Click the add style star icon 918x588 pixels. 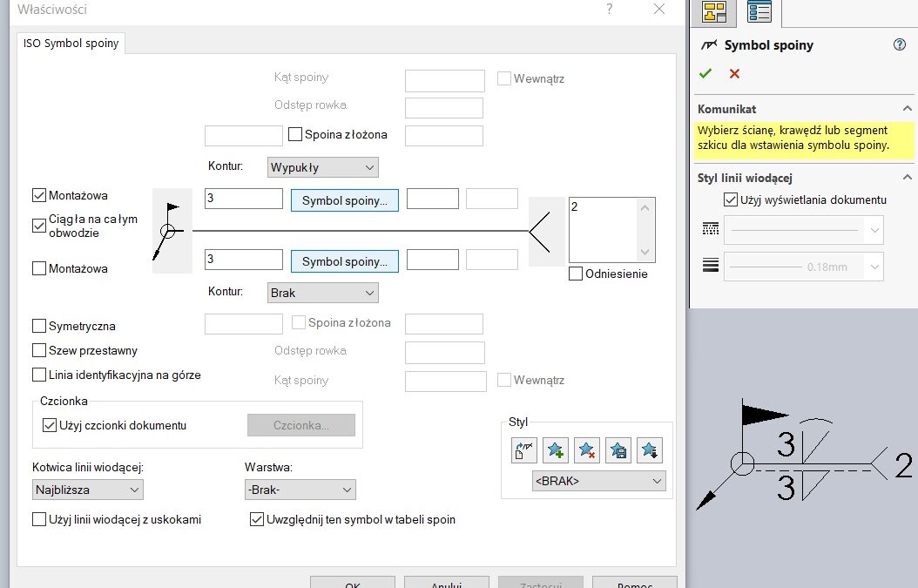[555, 450]
